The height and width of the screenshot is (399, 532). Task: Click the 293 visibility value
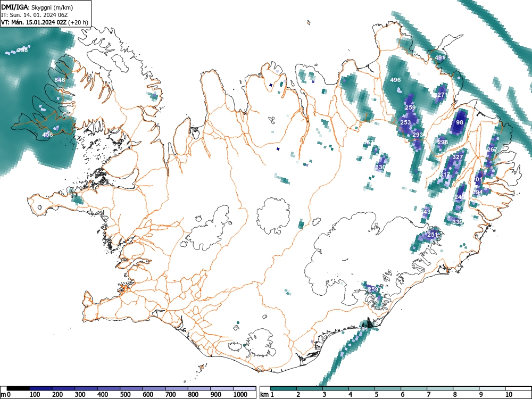[418, 135]
